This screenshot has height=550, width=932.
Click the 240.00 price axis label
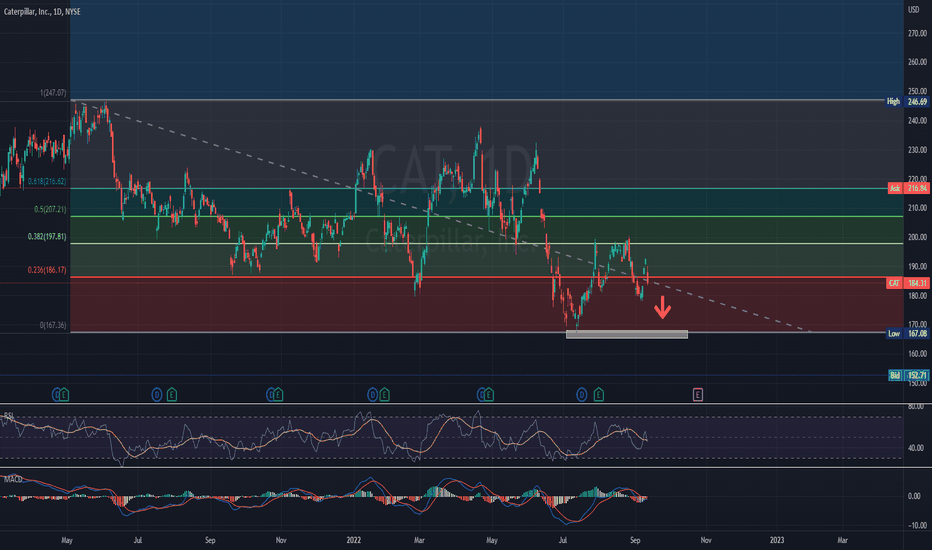pyautogui.click(x=918, y=121)
